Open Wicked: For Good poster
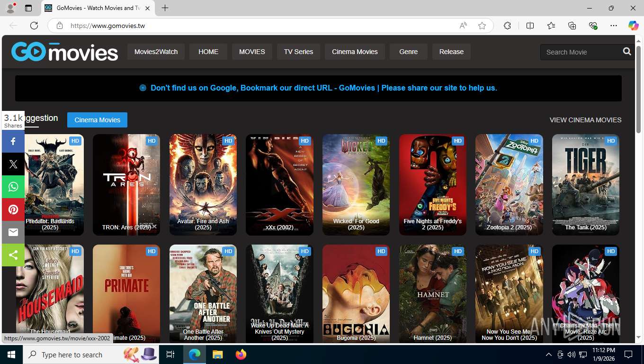The height and width of the screenshot is (364, 644). pyautogui.click(x=356, y=185)
